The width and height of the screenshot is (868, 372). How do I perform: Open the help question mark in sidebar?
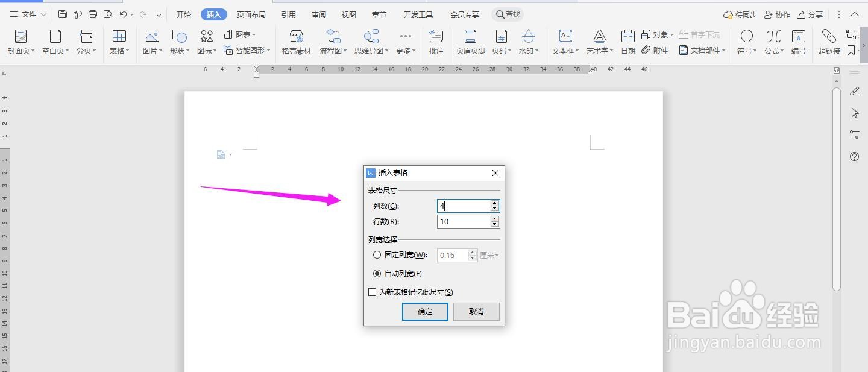click(x=854, y=156)
